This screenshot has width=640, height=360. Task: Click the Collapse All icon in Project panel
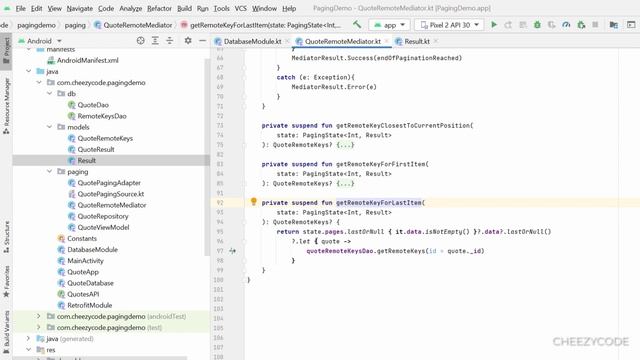click(x=169, y=40)
